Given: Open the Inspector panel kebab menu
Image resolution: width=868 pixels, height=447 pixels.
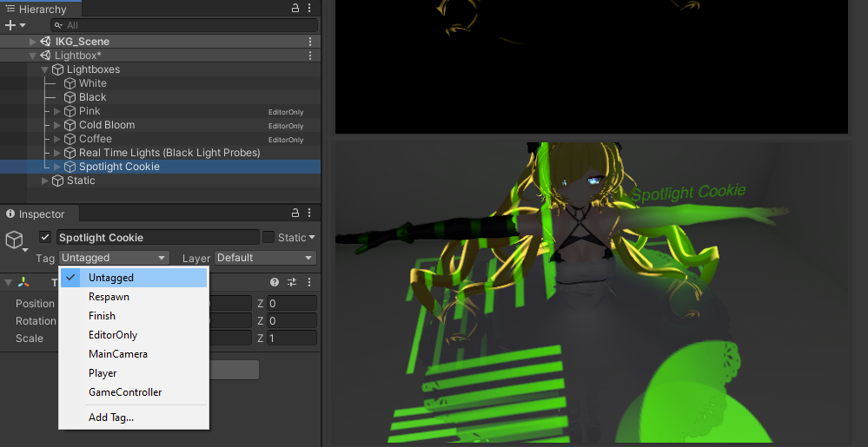Looking at the screenshot, I should tap(309, 213).
